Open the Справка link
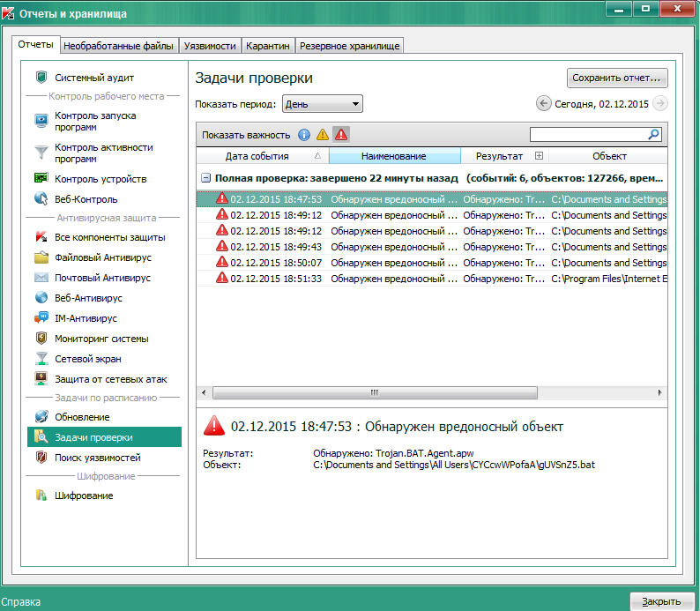 [21, 602]
